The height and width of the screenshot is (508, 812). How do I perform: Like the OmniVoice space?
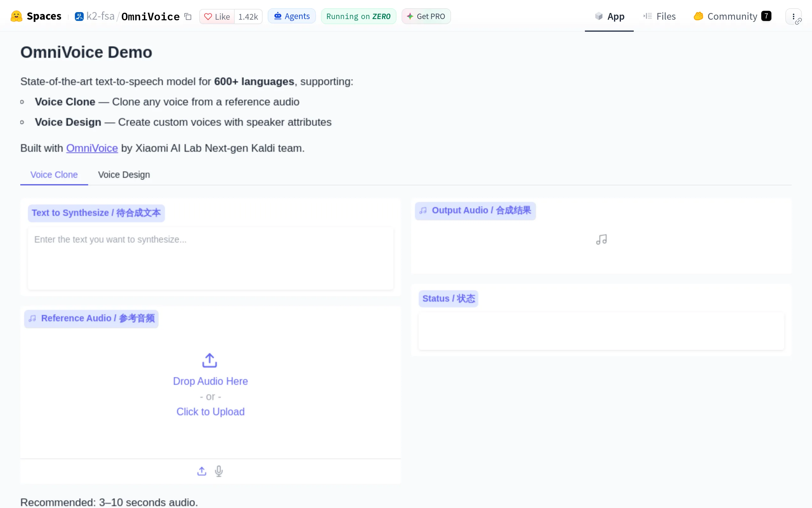(217, 17)
